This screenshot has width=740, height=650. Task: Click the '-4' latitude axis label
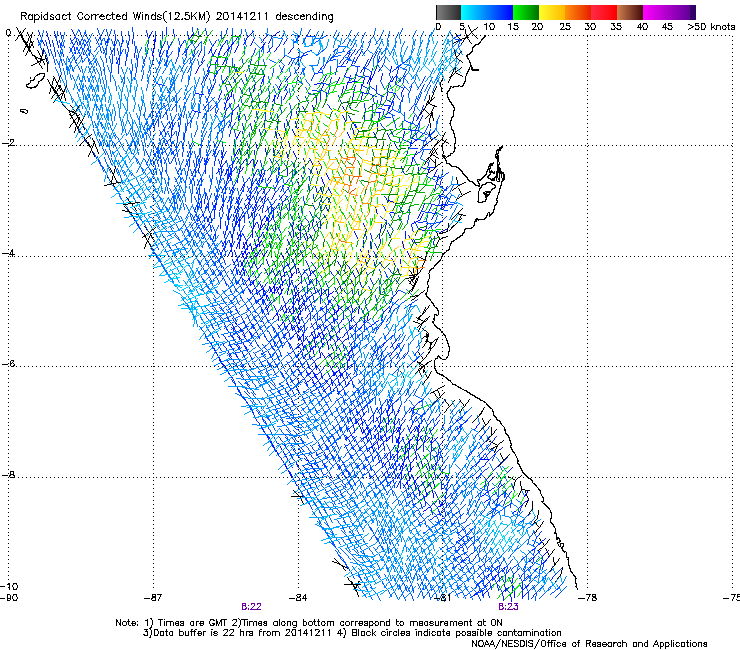click(8, 253)
